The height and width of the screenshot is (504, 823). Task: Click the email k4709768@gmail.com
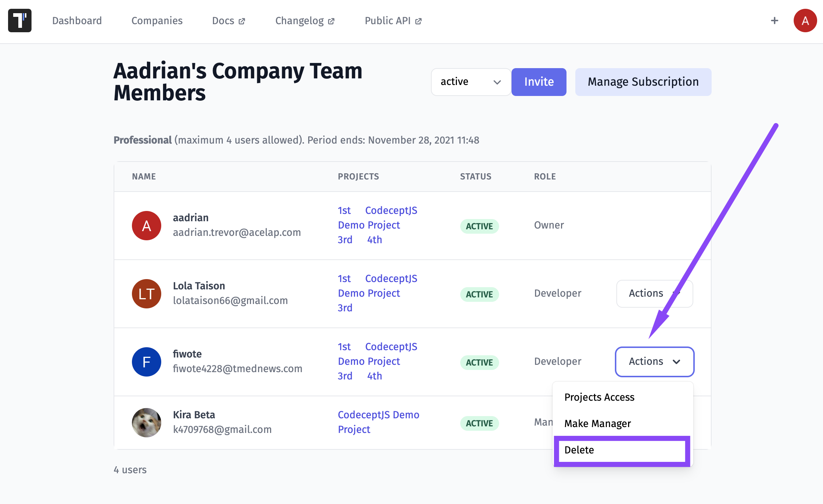222,429
